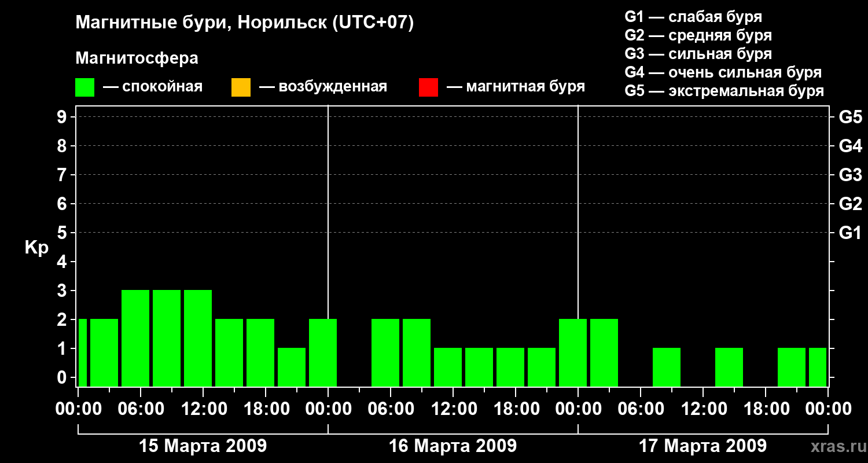Click the xras.ru source label

click(x=837, y=446)
